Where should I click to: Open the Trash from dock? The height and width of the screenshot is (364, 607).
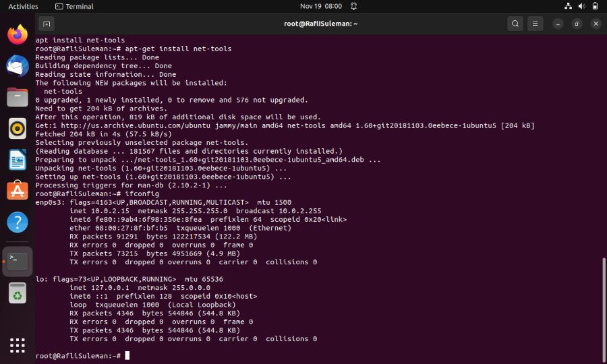18,293
